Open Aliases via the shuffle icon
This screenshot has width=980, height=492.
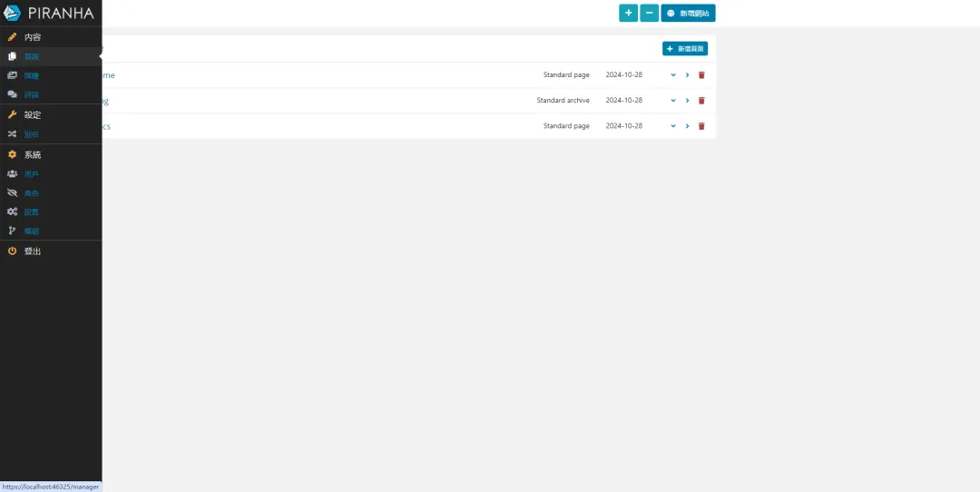click(12, 133)
